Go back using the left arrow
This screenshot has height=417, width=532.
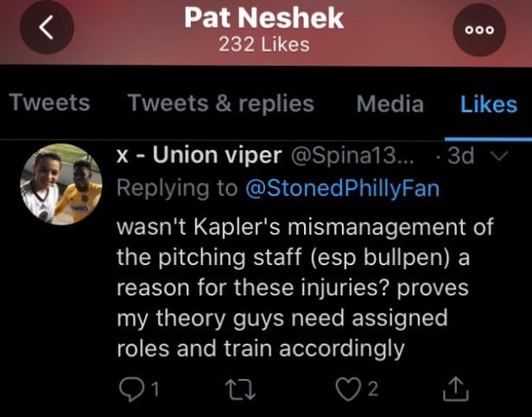pos(48,28)
